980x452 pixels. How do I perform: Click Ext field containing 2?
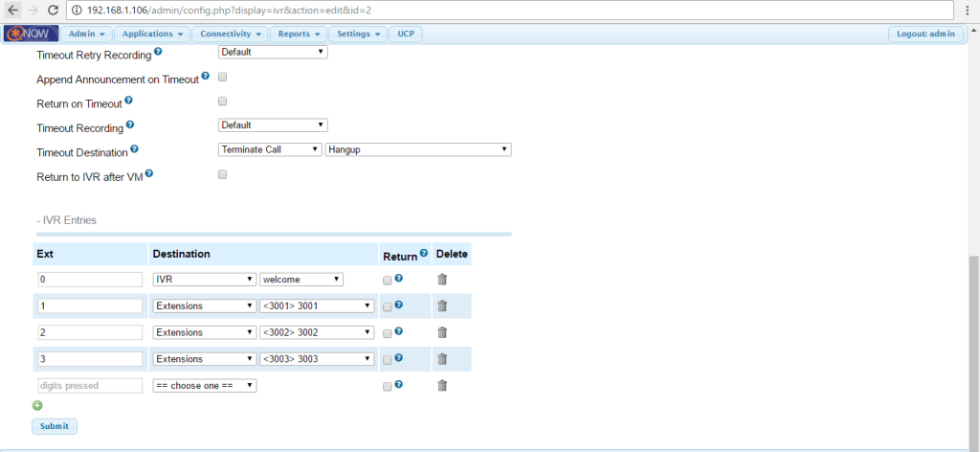click(90, 332)
